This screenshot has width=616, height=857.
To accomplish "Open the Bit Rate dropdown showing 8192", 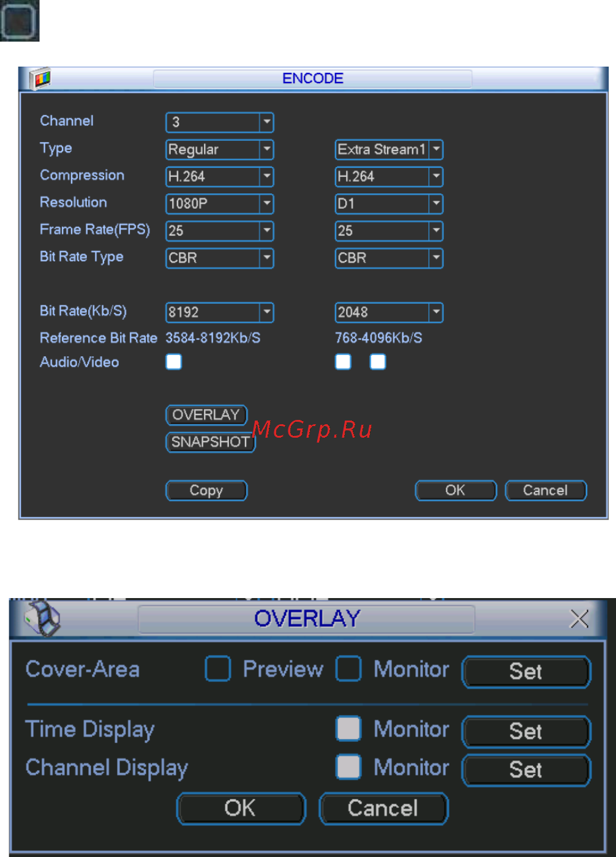I will pyautogui.click(x=219, y=312).
